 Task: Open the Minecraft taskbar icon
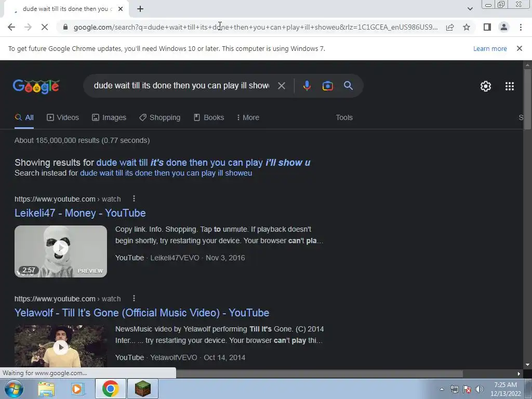(143, 389)
